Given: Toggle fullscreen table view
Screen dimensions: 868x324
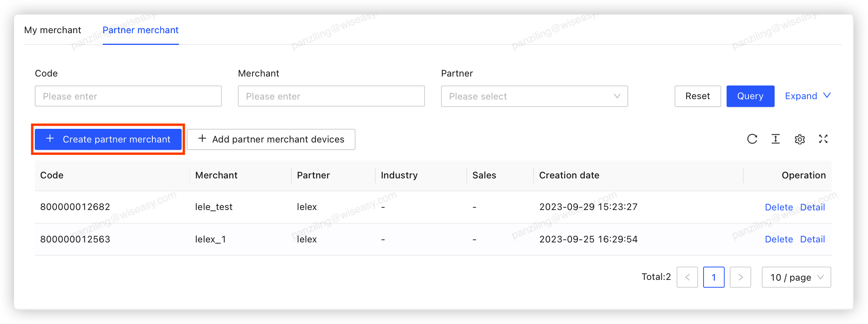Looking at the screenshot, I should 823,139.
